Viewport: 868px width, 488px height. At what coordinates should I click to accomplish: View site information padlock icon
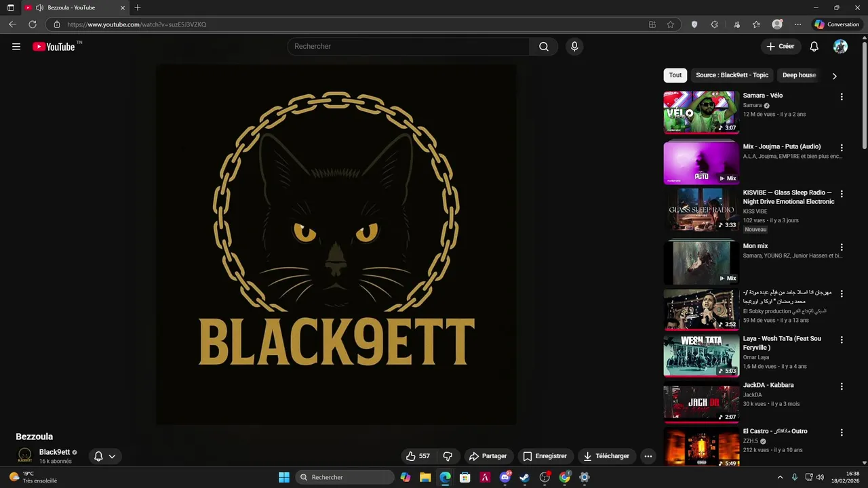57,24
